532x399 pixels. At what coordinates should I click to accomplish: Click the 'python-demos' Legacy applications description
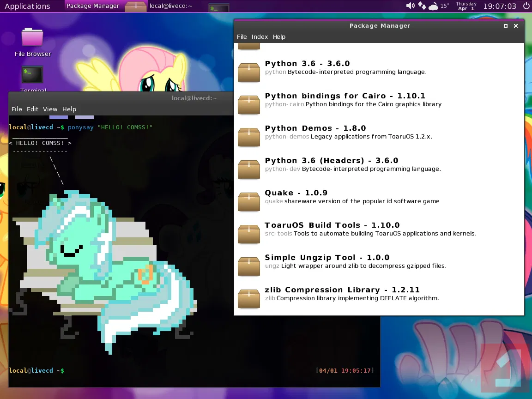pyautogui.click(x=349, y=136)
